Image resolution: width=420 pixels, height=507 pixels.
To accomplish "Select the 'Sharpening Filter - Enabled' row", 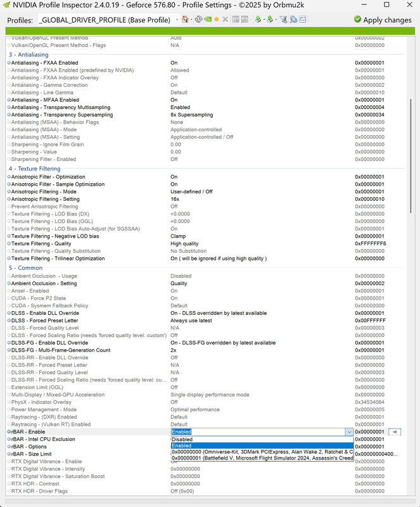I will pos(205,160).
